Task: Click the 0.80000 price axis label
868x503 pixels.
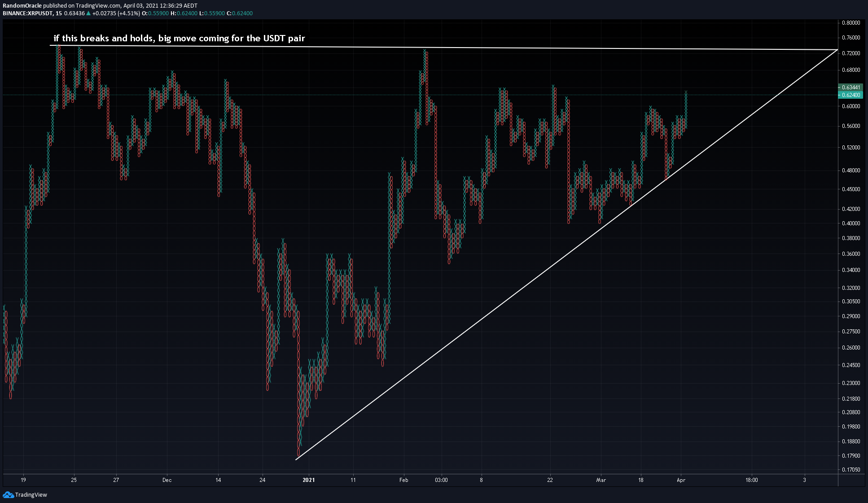Action: point(851,22)
